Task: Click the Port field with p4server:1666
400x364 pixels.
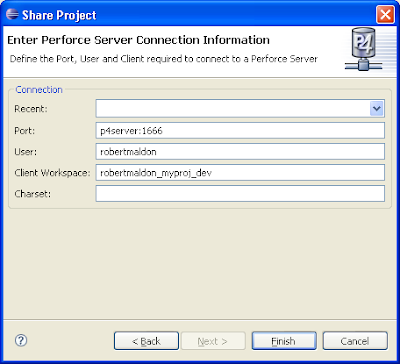Action: [x=240, y=130]
